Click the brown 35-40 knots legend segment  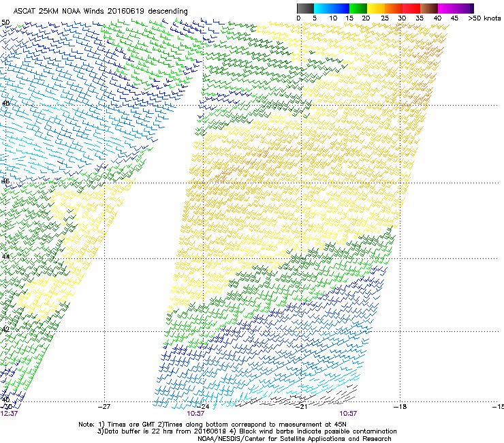(429, 8)
